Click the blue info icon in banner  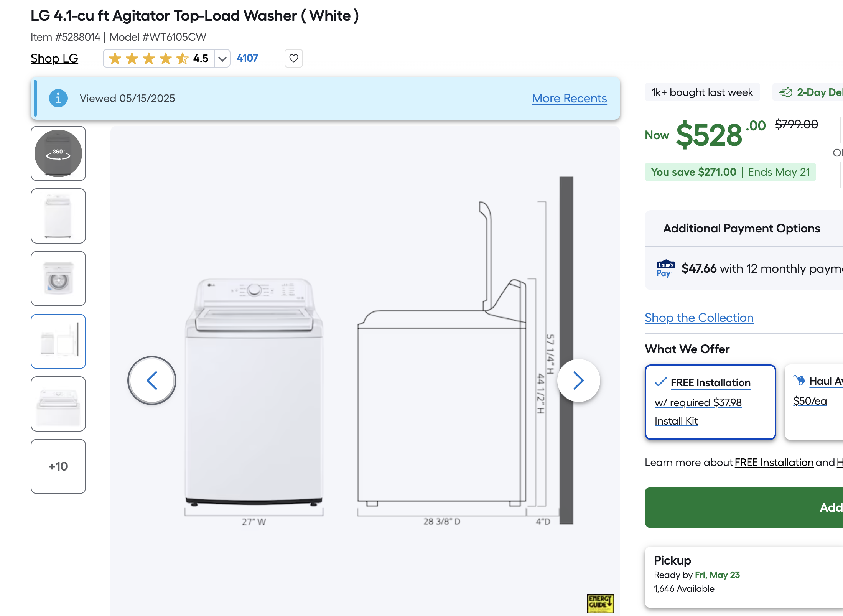tap(58, 99)
